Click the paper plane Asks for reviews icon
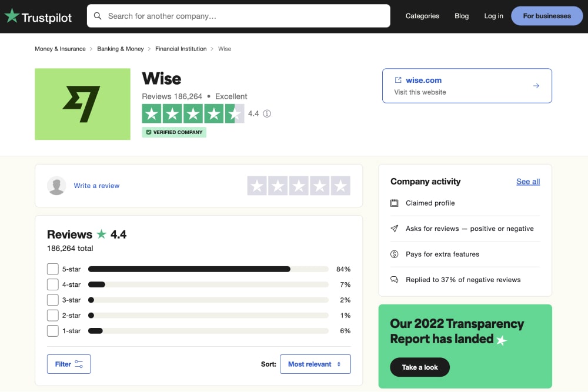 pyautogui.click(x=395, y=229)
